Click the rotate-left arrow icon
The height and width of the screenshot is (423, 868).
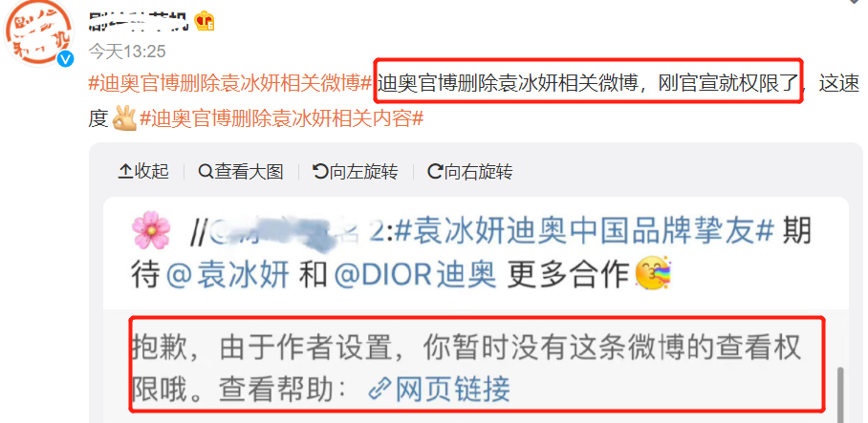tap(320, 172)
